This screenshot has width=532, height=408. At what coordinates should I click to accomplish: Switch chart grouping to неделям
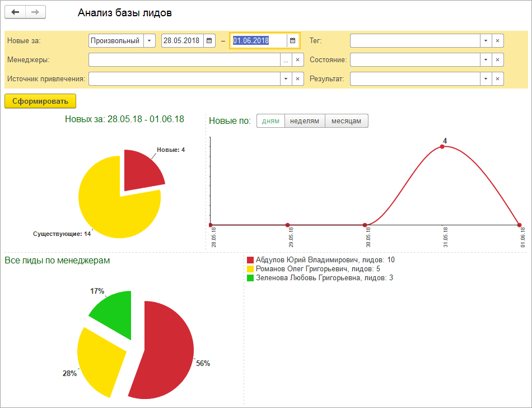tap(305, 121)
